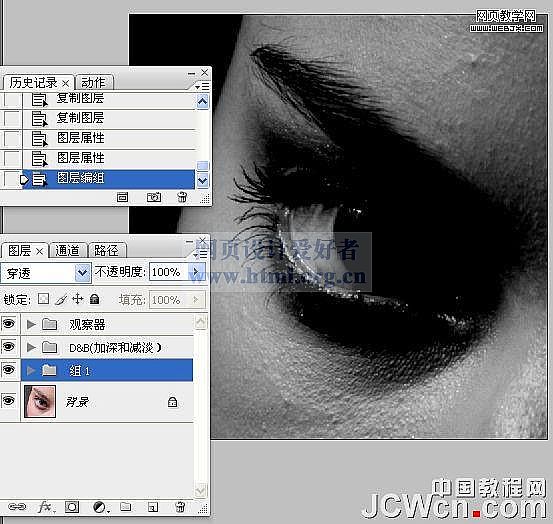Enable lock transparent pixels
553x524 pixels.
pos(43,299)
